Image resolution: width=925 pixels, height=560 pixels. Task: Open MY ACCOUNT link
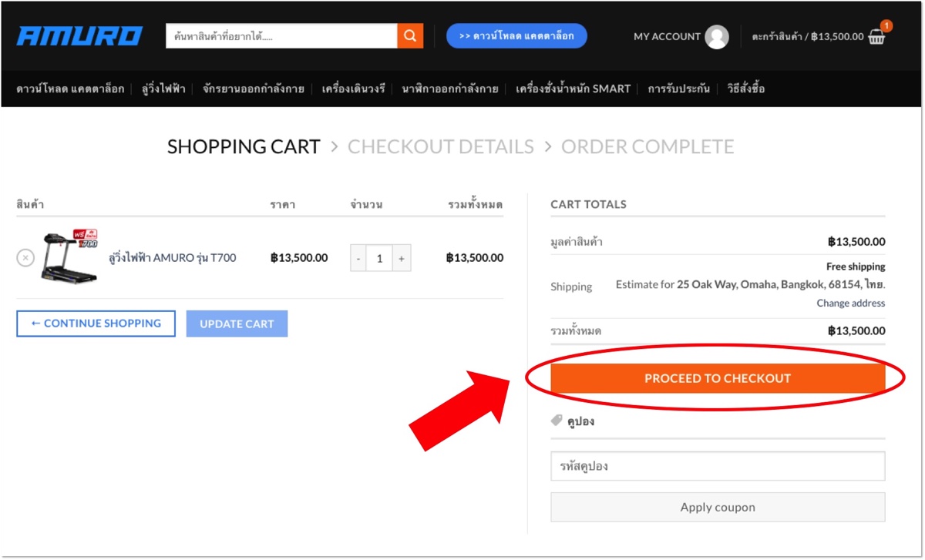click(667, 36)
